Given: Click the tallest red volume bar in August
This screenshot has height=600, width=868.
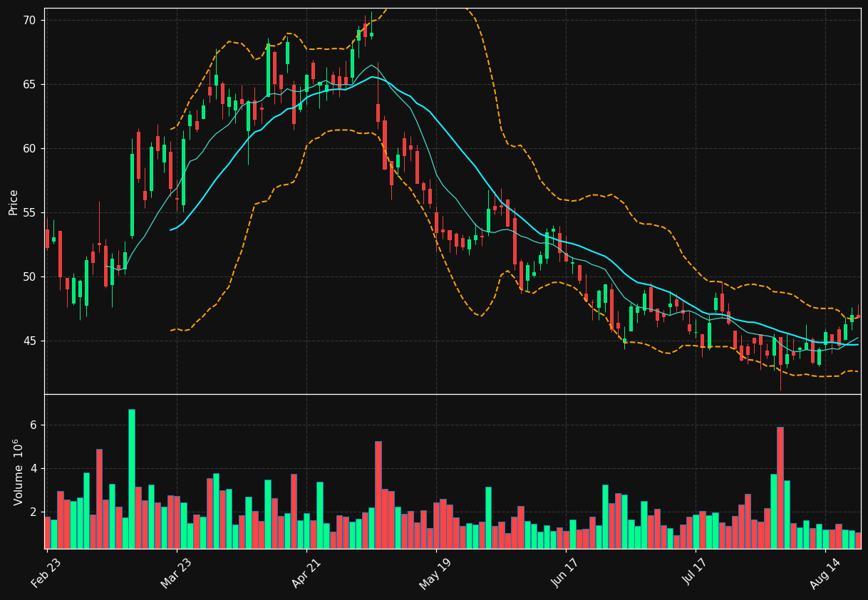Looking at the screenshot, I should (x=780, y=488).
